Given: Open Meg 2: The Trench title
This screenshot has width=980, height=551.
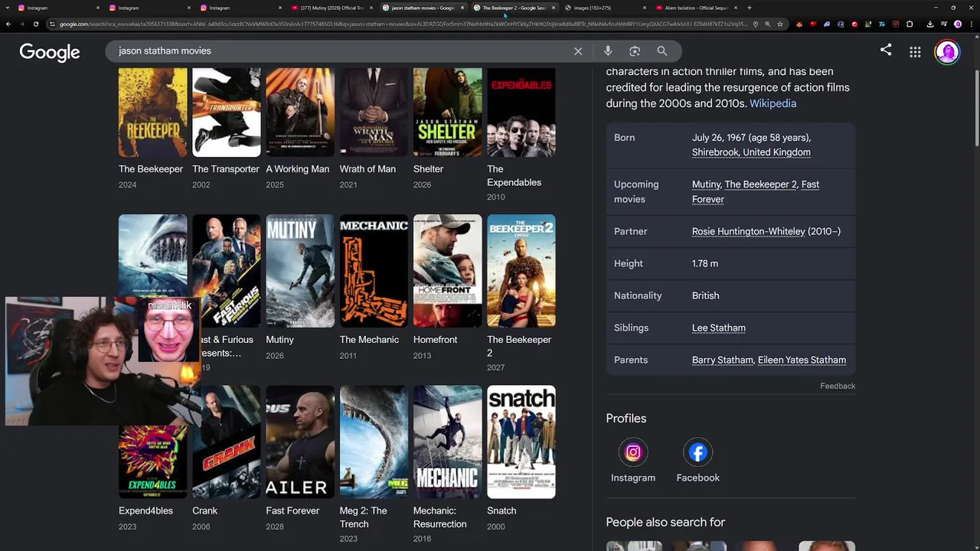Looking at the screenshot, I should coord(363,517).
